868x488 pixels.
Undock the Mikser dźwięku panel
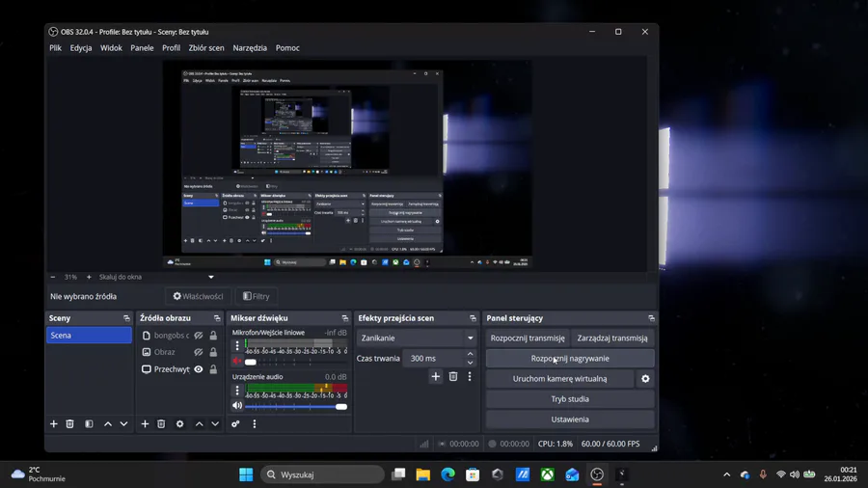(345, 318)
